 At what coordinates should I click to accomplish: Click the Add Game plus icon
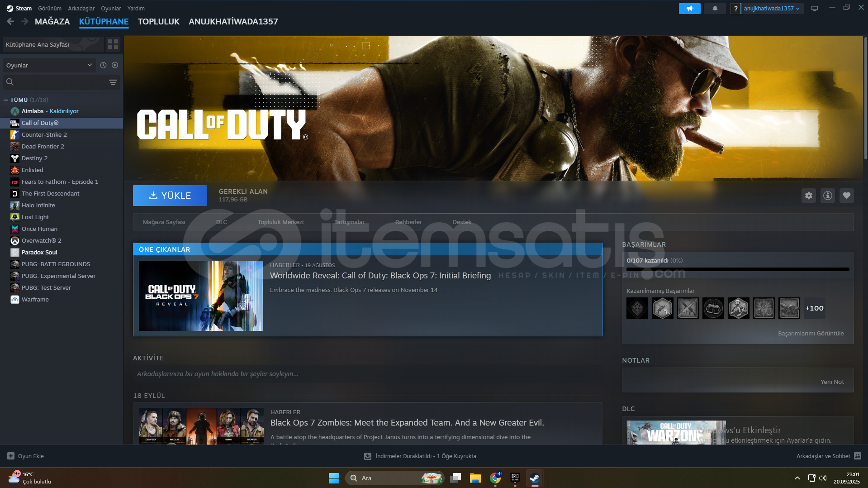pos(11,456)
